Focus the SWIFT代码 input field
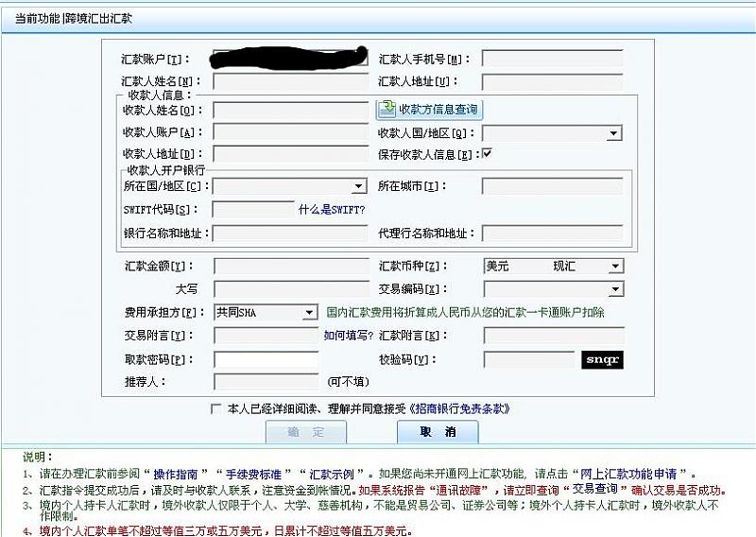This screenshot has width=756, height=537. pyautogui.click(x=253, y=209)
